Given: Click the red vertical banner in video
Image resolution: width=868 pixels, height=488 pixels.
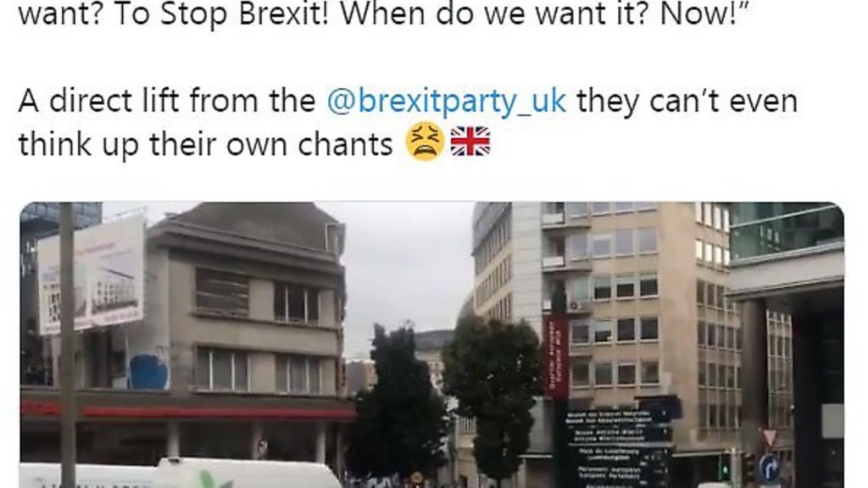Looking at the screenshot, I should click(x=555, y=357).
